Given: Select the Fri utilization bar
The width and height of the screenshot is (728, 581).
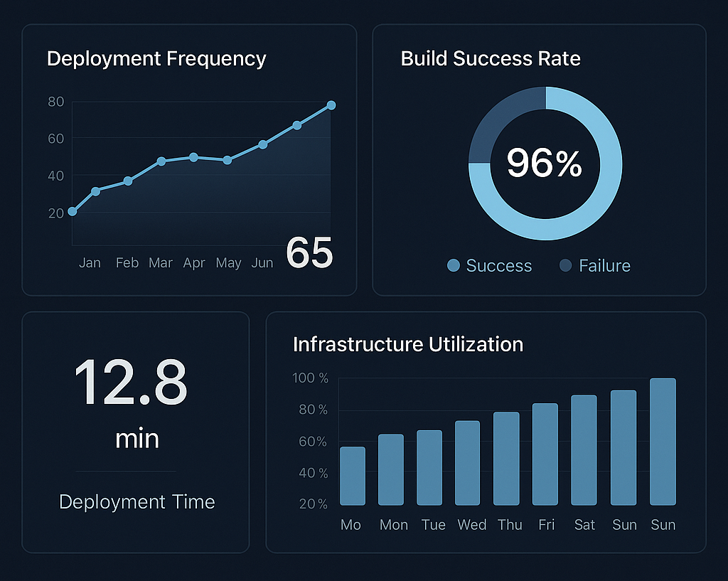Looking at the screenshot, I should [545, 454].
